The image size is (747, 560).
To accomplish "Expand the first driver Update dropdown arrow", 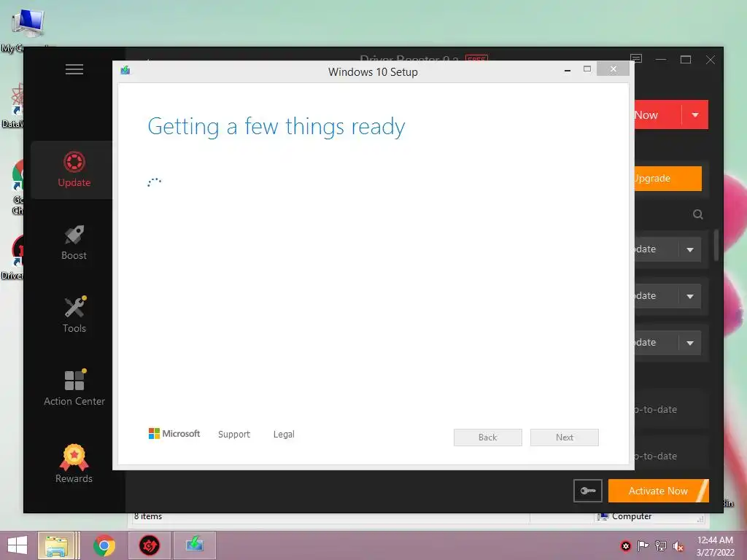I will (x=690, y=249).
